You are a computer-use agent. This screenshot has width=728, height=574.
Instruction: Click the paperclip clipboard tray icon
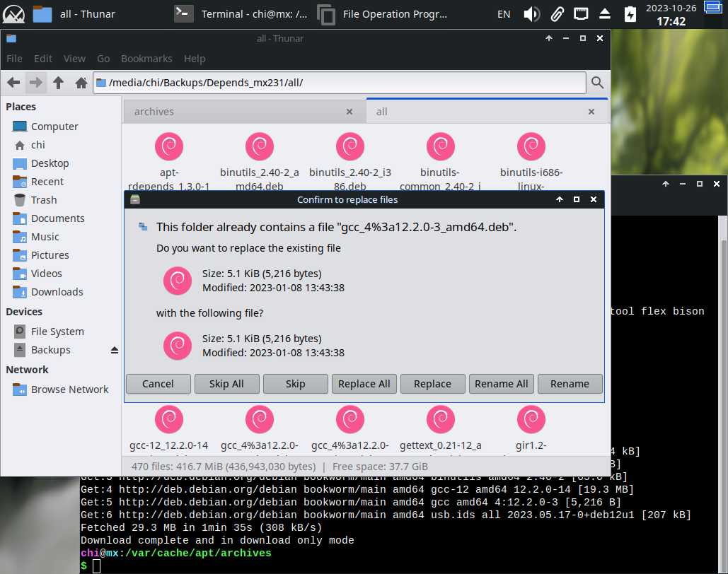[557, 14]
